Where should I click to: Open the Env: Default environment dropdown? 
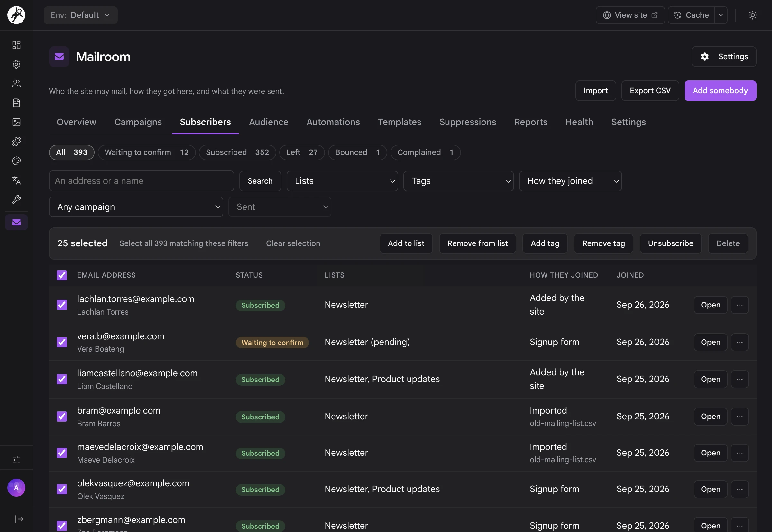pos(80,15)
